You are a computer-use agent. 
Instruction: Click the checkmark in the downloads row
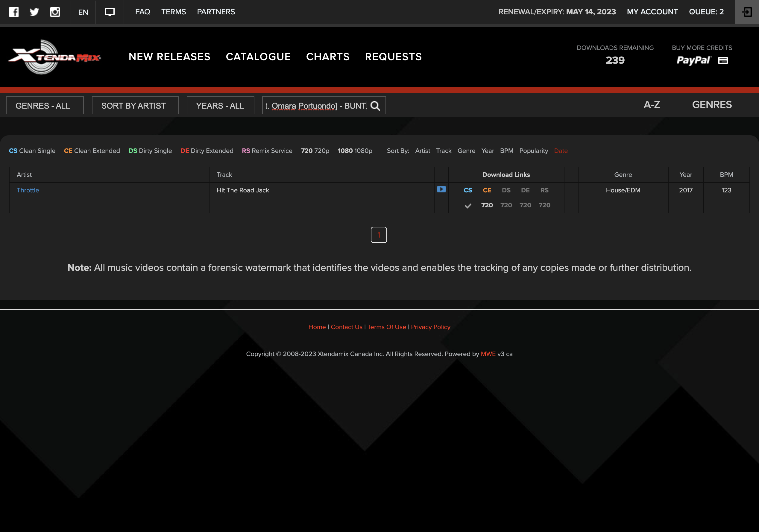tap(468, 206)
